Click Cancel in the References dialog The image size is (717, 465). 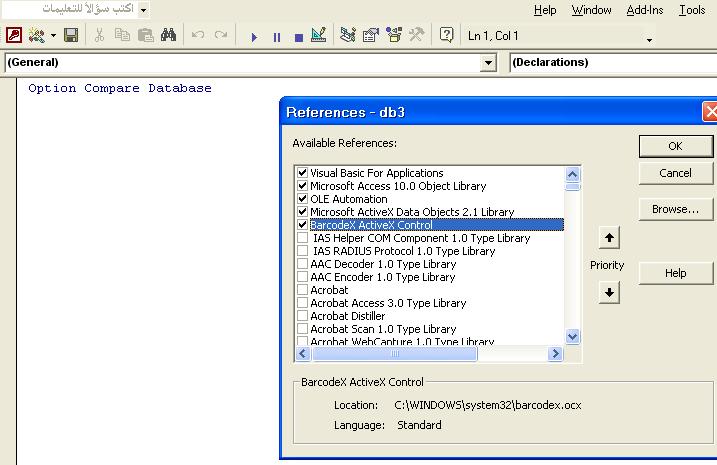(x=675, y=173)
